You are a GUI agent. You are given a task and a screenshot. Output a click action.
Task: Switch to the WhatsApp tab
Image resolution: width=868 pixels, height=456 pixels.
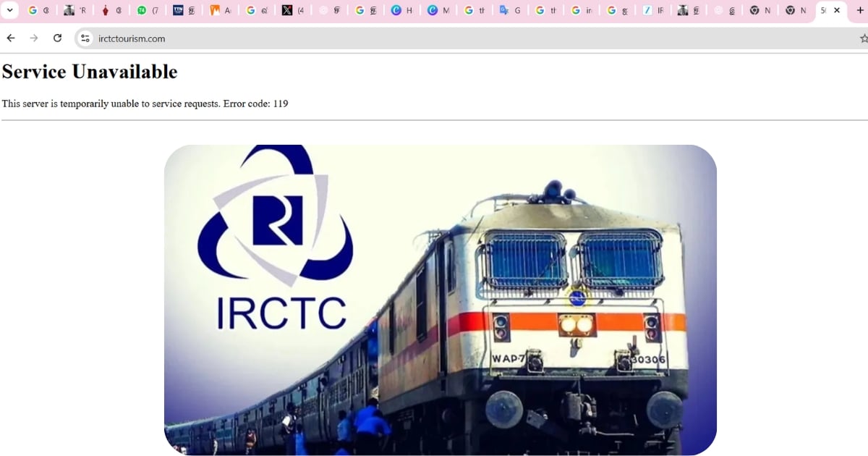tap(148, 10)
